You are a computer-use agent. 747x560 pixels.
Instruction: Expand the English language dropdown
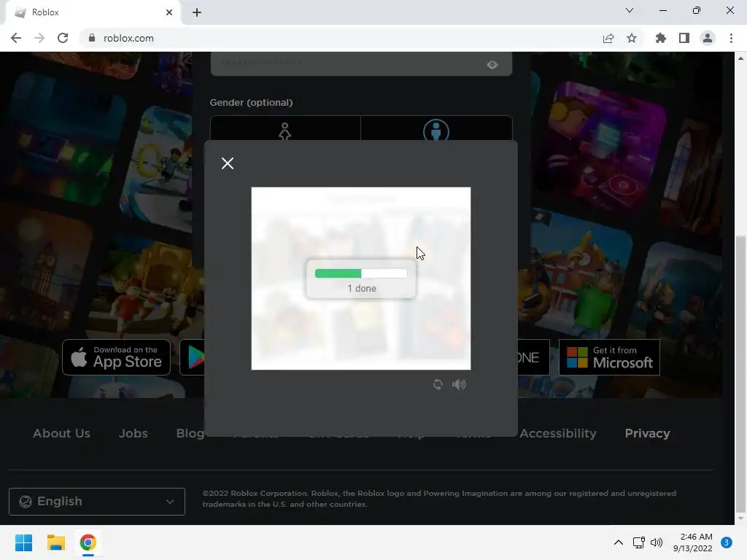point(97,502)
